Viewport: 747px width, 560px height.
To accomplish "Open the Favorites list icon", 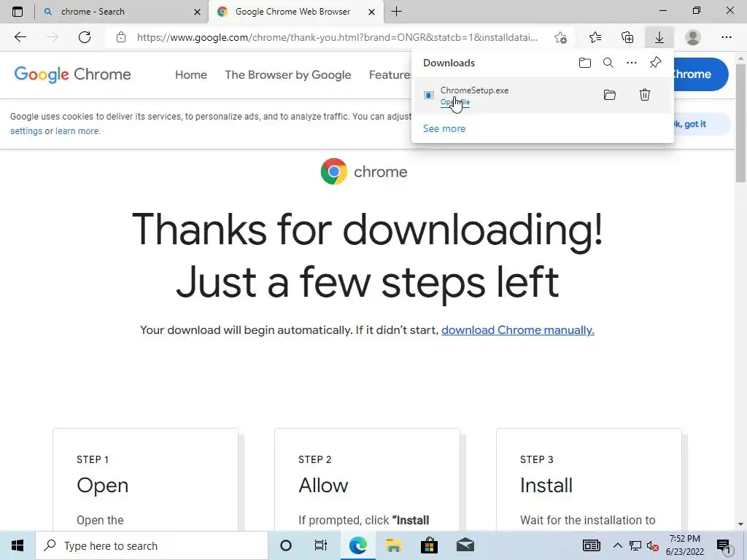I will pos(595,37).
